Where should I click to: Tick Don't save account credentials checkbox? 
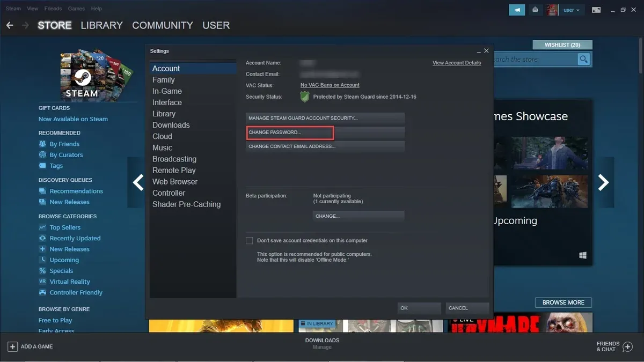[x=249, y=240]
